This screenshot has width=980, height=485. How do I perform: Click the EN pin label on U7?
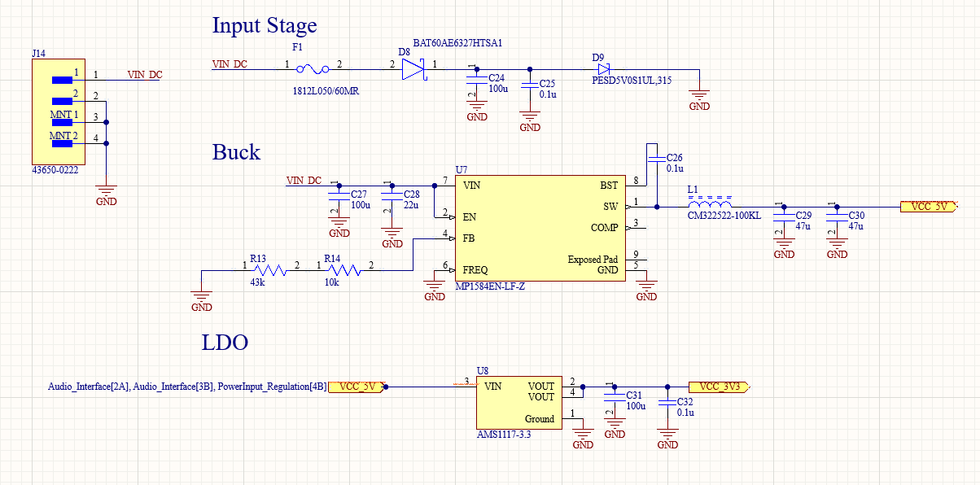tap(470, 217)
